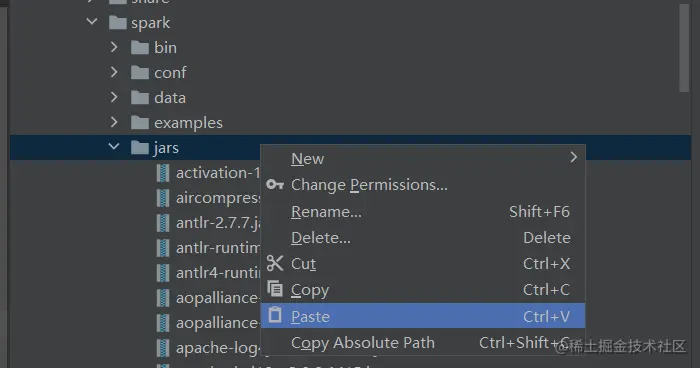Choose Copy Absolute Path menu entry
This screenshot has width=700, height=368.
tap(423, 343)
